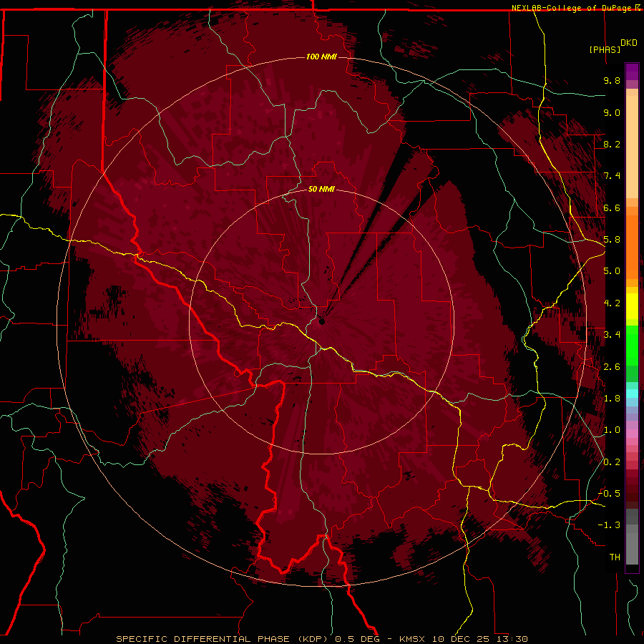Image resolution: width=644 pixels, height=644 pixels.
Task: Click the 1.8 value on the color scale
Action: (x=612, y=399)
